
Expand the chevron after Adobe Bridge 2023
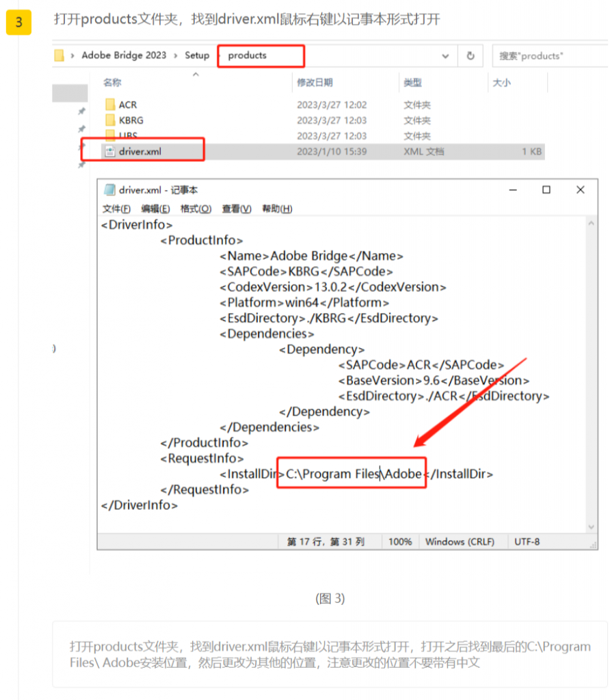tap(176, 56)
